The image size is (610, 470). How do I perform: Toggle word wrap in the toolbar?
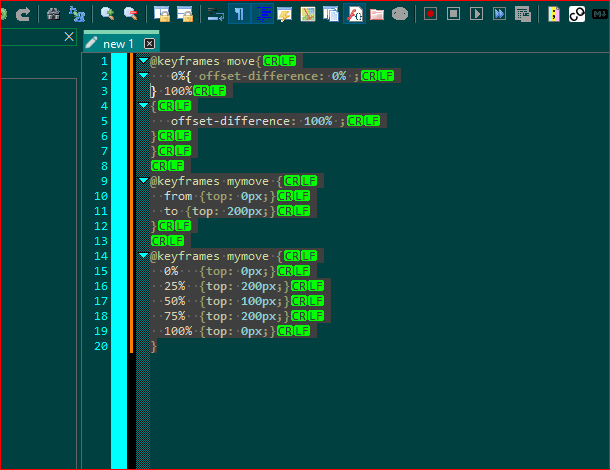coord(215,14)
